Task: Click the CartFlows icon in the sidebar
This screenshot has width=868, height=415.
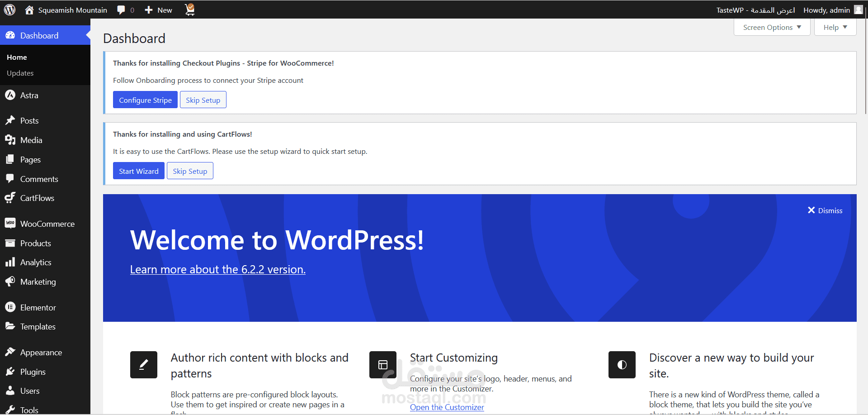Action: click(x=10, y=198)
